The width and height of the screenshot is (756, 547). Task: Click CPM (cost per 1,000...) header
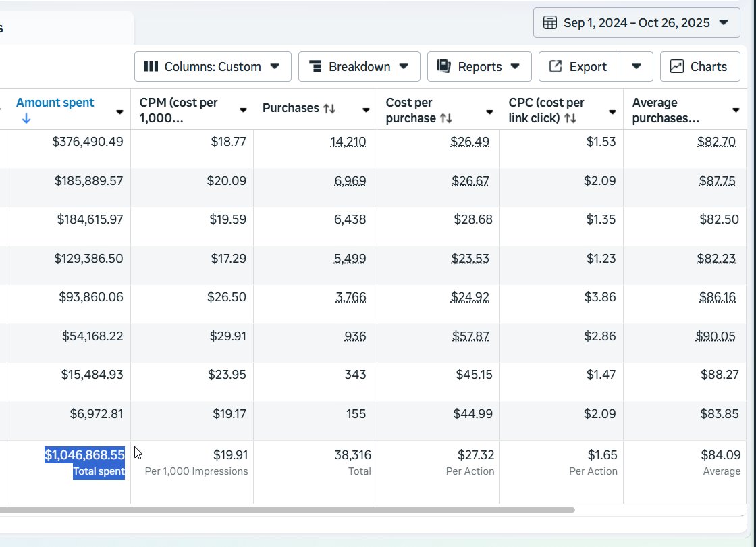coord(178,111)
